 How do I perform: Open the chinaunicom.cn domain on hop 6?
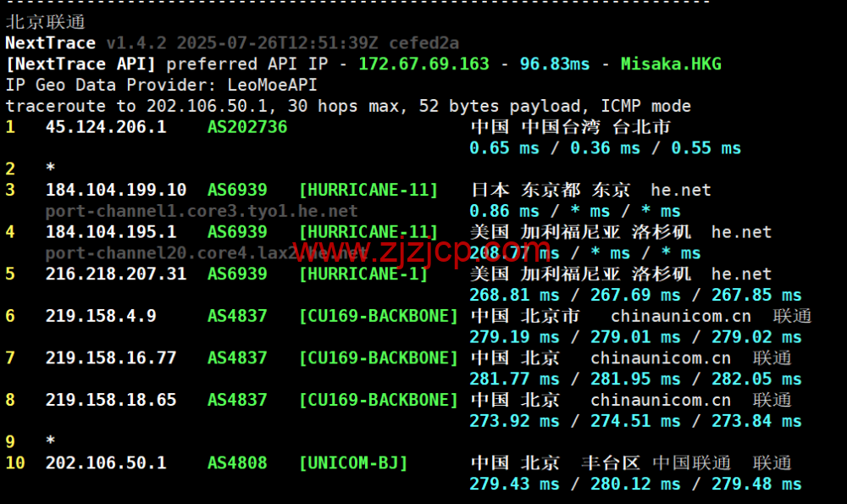click(680, 316)
